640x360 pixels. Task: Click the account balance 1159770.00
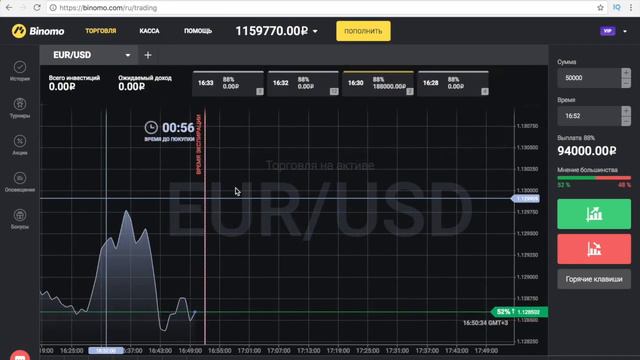[271, 31]
